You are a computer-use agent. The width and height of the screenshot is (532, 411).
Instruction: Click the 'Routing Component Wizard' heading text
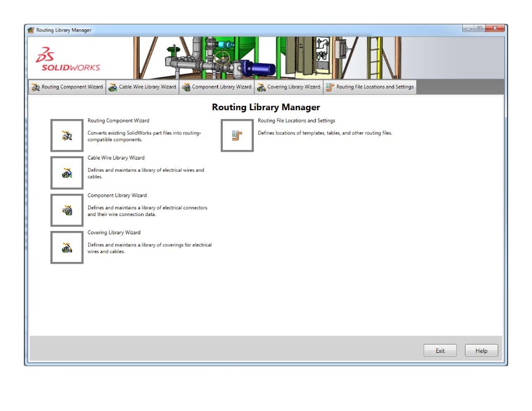[x=119, y=121]
